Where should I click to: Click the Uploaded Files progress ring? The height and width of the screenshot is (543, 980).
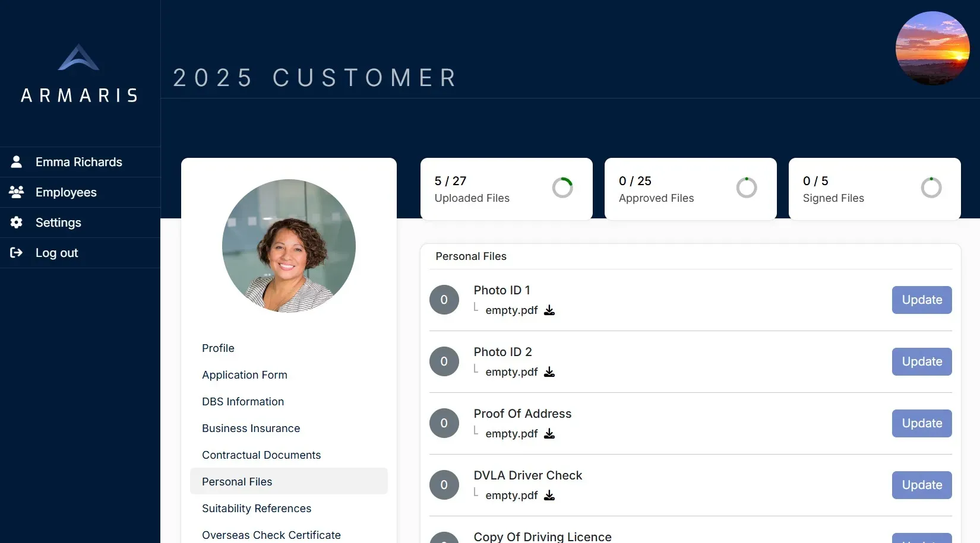562,188
